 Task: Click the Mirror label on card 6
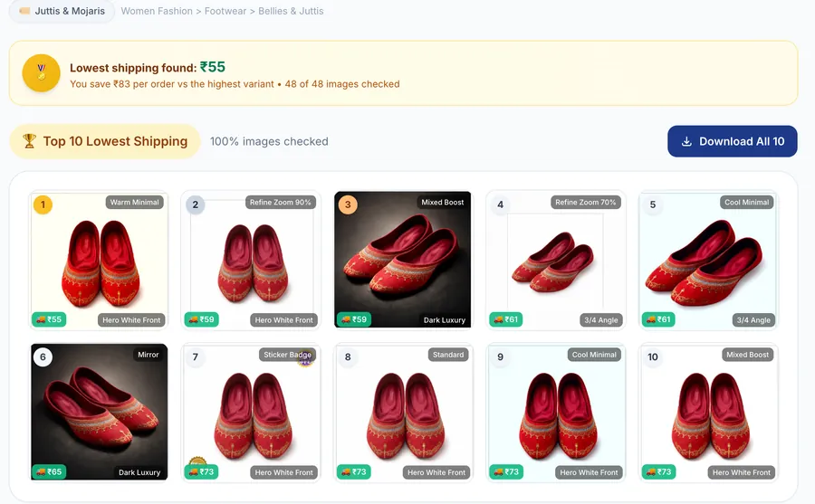pyautogui.click(x=149, y=355)
